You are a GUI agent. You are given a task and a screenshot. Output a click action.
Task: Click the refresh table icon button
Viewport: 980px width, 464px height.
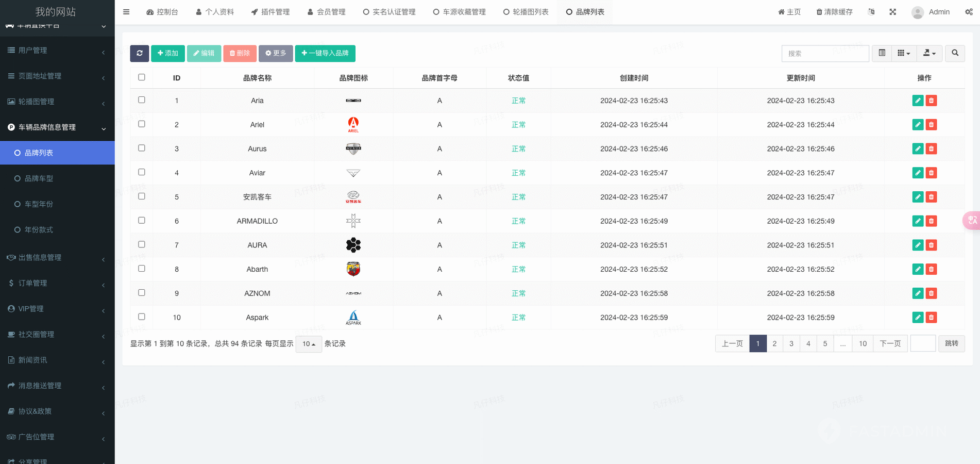(x=139, y=53)
